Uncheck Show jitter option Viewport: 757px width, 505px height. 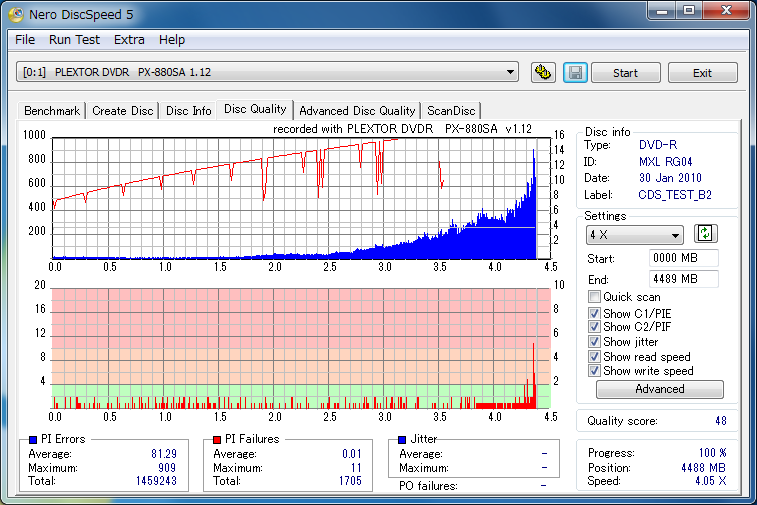click(x=594, y=342)
